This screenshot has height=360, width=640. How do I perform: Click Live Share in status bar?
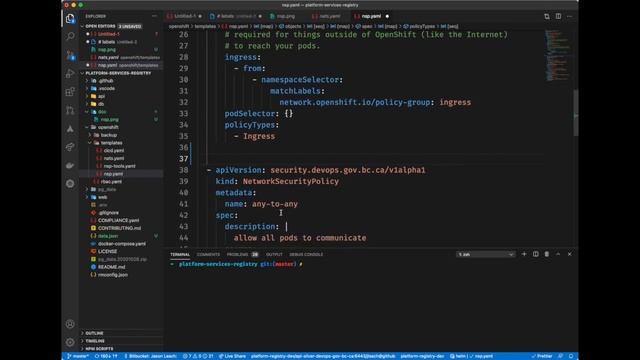[x=233, y=356]
